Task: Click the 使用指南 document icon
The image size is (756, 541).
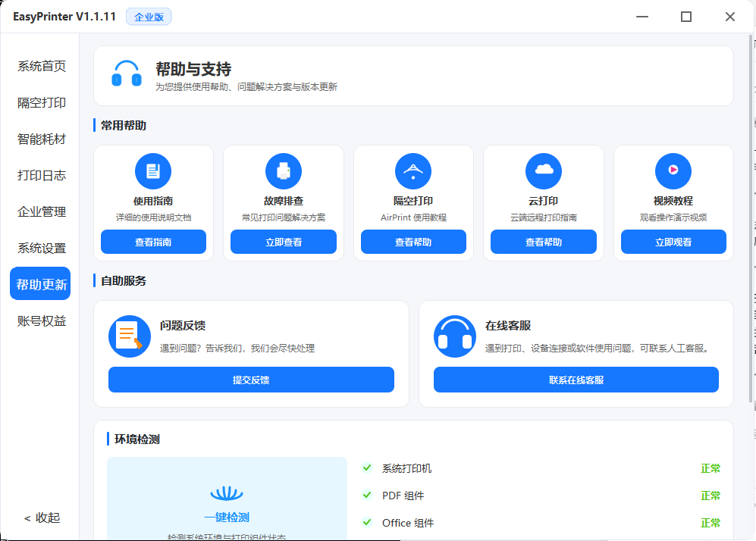Action: [x=153, y=171]
